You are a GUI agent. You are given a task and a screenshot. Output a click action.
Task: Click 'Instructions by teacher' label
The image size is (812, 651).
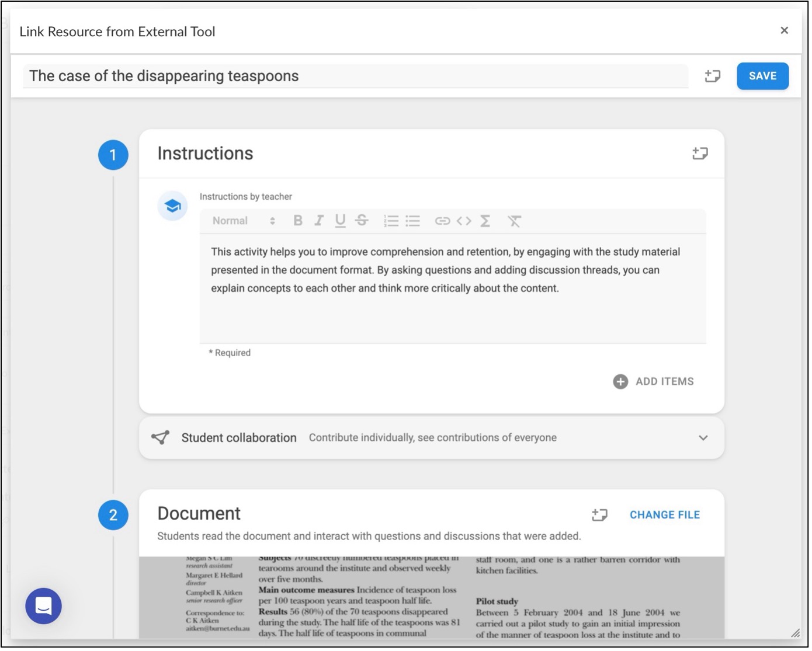(x=246, y=197)
